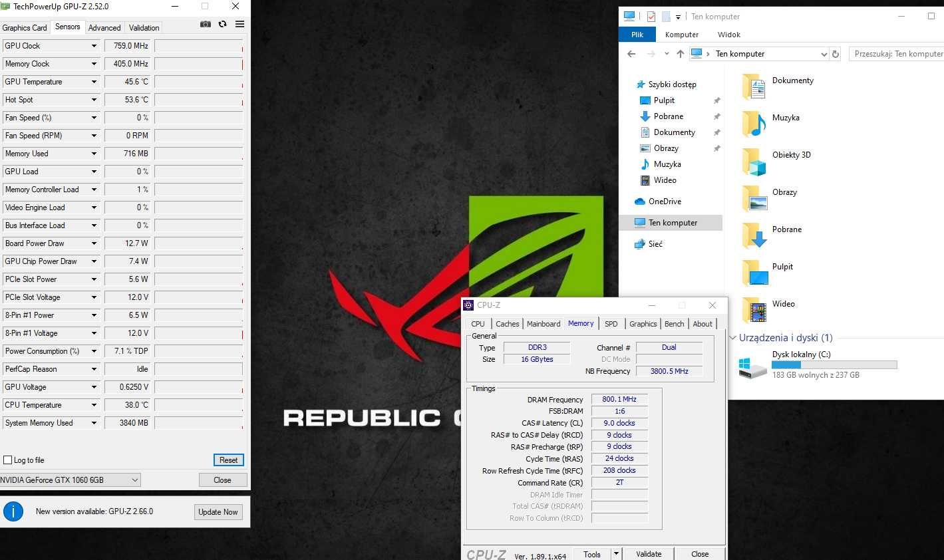Open Fan Speed (RPM) sensor dropdown

click(x=94, y=136)
